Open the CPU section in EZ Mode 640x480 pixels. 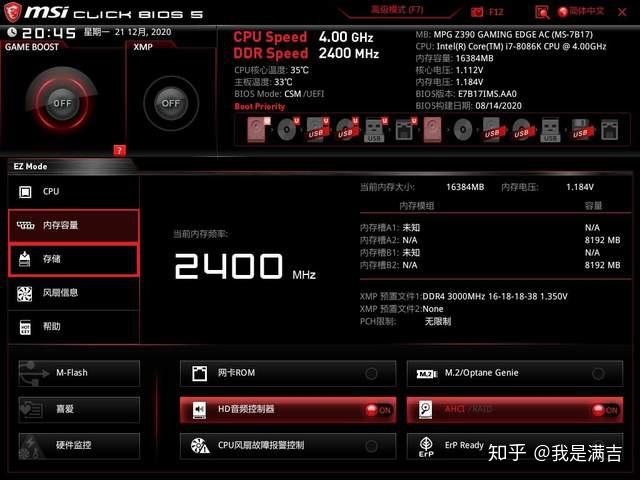click(74, 191)
